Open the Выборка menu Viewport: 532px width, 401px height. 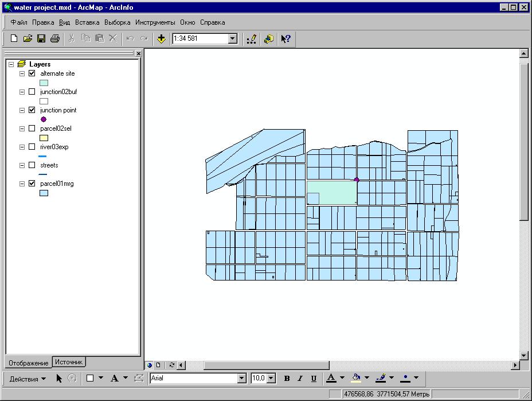point(118,22)
